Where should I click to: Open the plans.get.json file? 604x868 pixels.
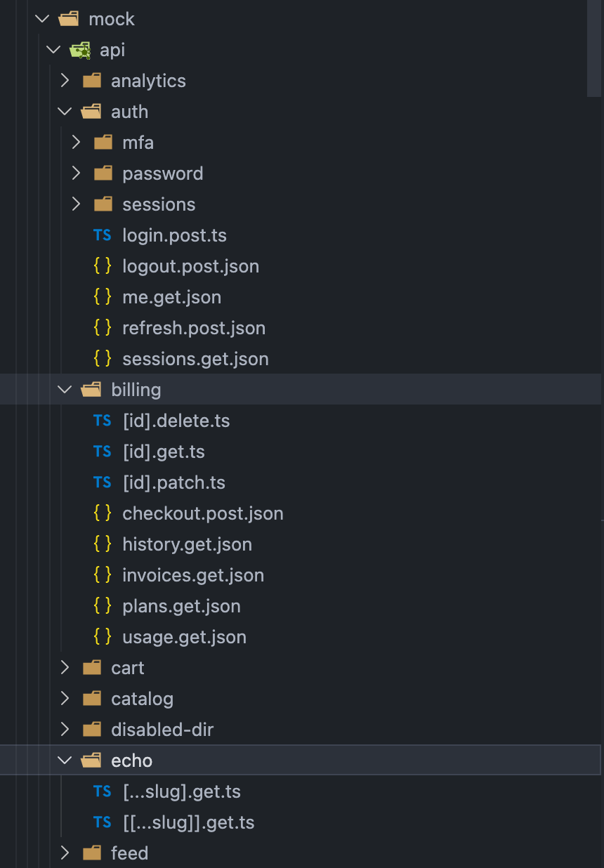point(181,606)
